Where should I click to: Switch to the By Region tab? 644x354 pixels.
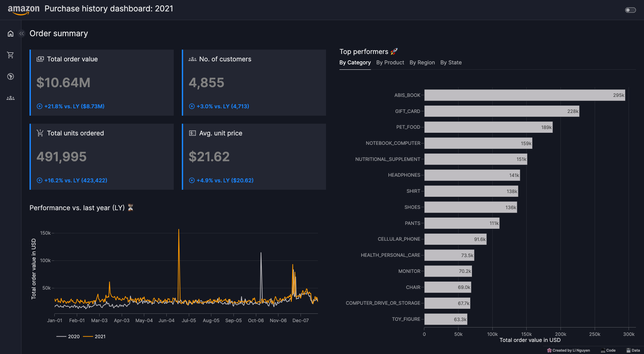422,63
